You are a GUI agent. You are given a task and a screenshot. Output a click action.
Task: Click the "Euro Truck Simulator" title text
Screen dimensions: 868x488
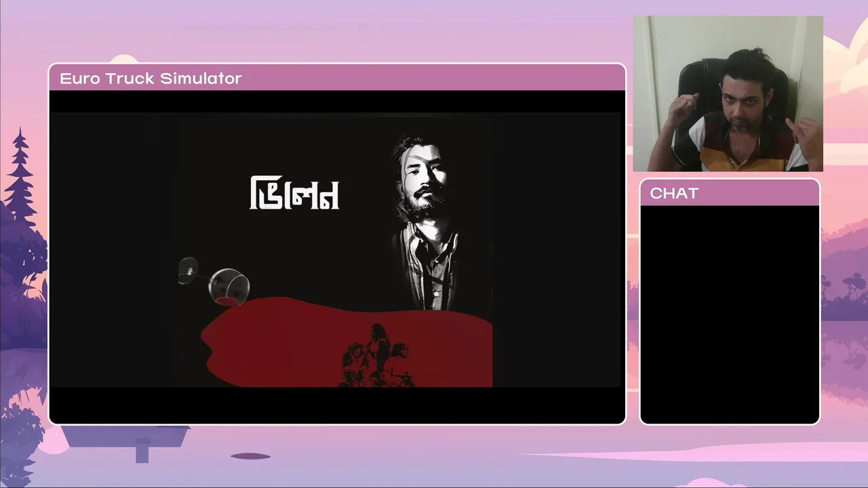[151, 79]
